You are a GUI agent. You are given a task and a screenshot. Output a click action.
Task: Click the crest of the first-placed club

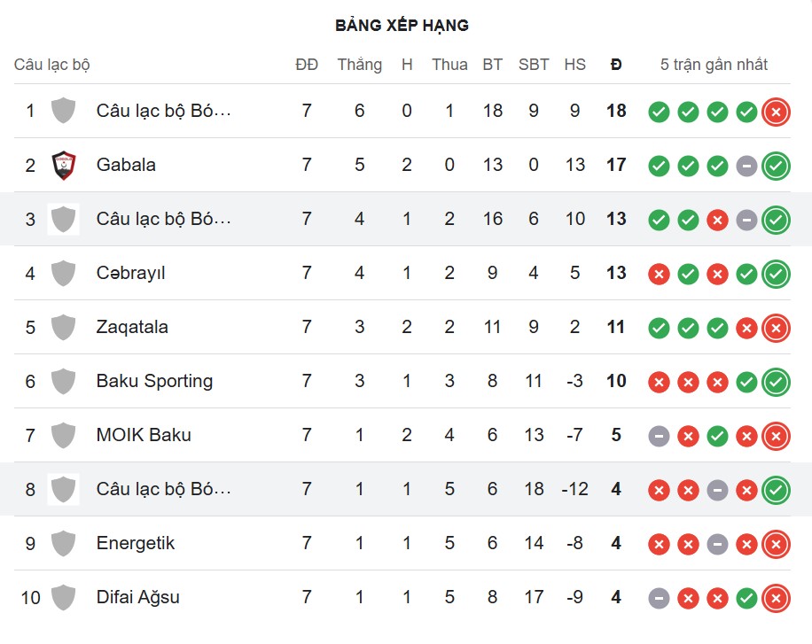tap(62, 111)
